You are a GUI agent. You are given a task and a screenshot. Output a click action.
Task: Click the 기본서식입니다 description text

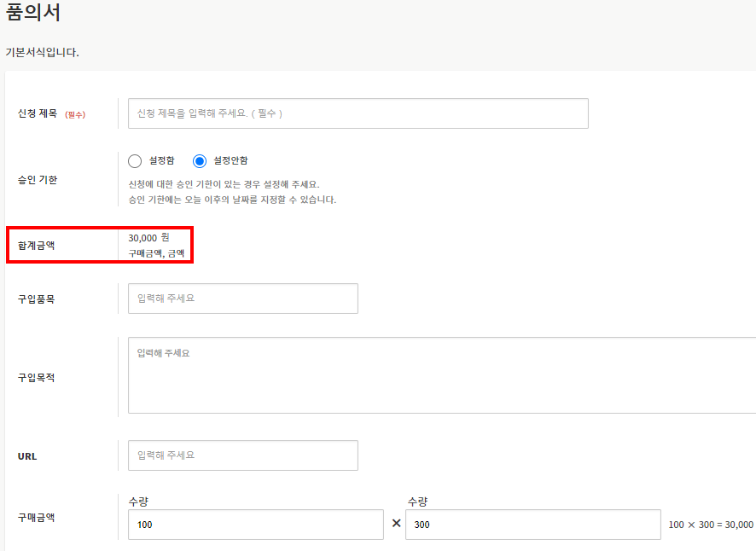(x=42, y=52)
